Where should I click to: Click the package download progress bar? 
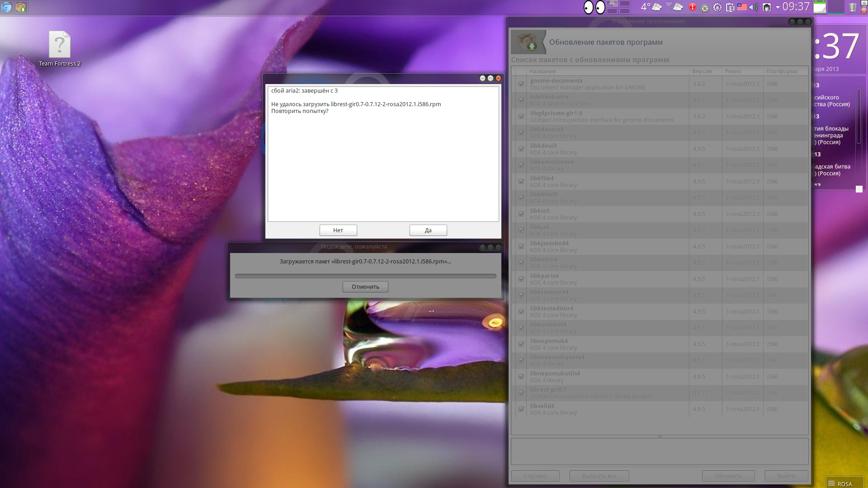pyautogui.click(x=365, y=276)
